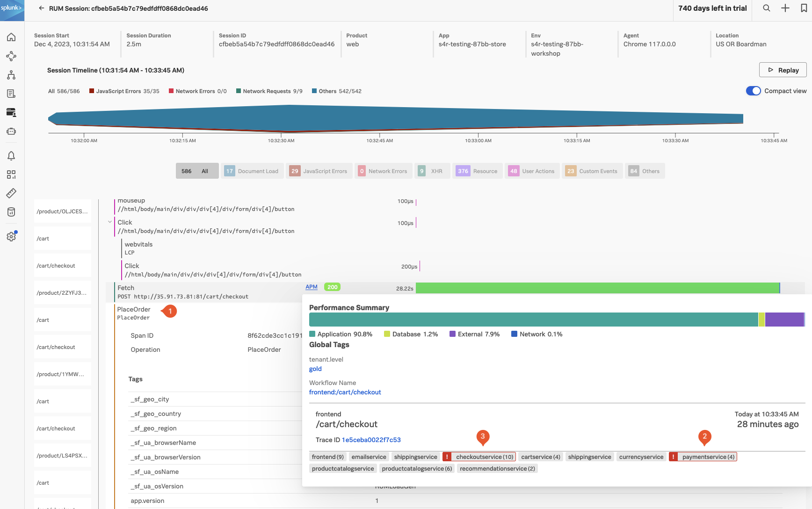The height and width of the screenshot is (509, 812).
Task: Click the paymentservice (4) error tag
Action: click(x=703, y=457)
